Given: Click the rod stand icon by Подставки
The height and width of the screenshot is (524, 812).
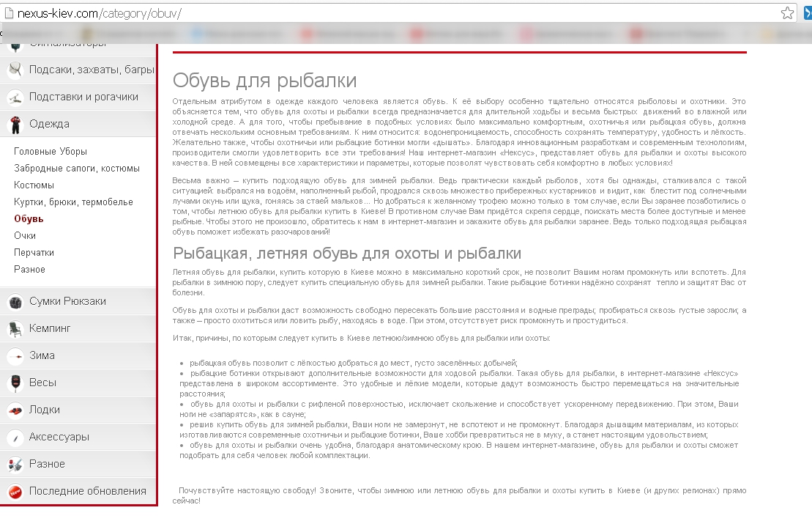Looking at the screenshot, I should 15,97.
